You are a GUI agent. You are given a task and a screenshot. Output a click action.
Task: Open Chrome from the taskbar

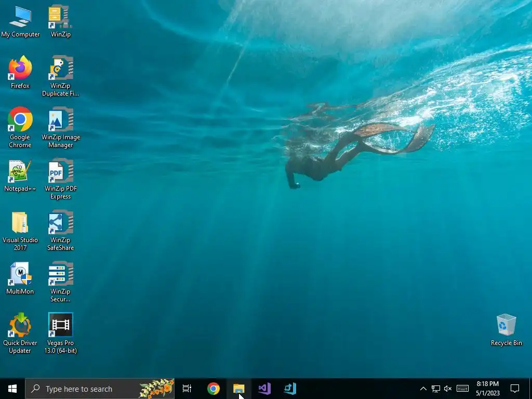click(x=214, y=389)
